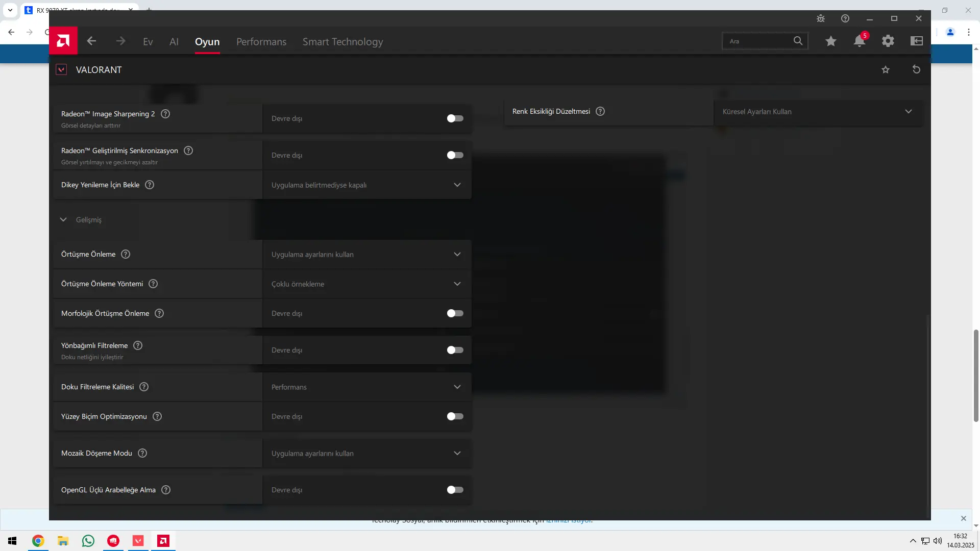The height and width of the screenshot is (551, 980).
Task: Toggle OpenGL Üçlü Arabelleğe Alma switch
Action: pos(455,490)
